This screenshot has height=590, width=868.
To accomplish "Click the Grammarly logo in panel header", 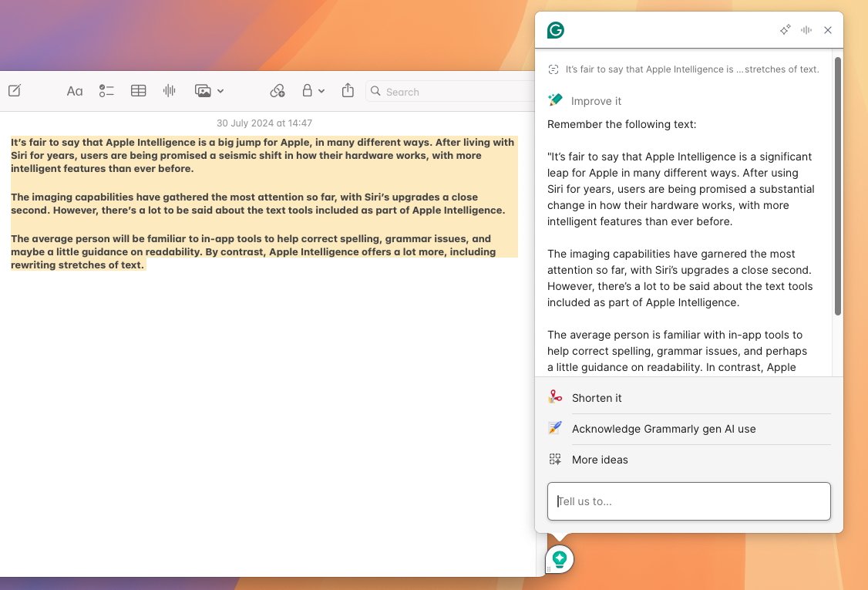I will point(555,30).
